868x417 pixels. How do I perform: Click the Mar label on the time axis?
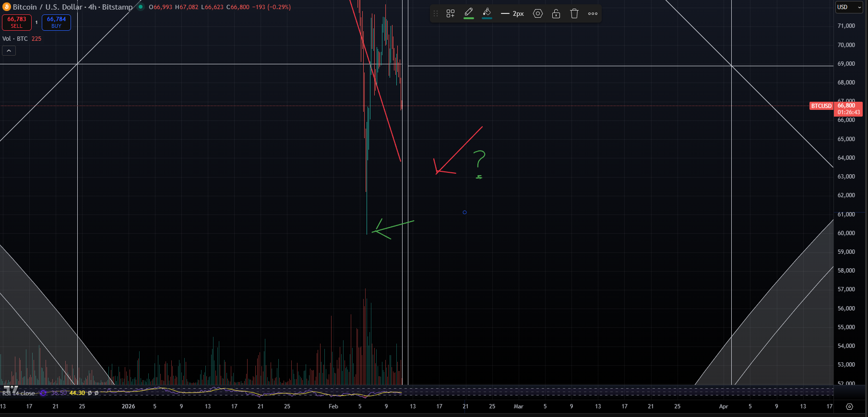click(518, 406)
